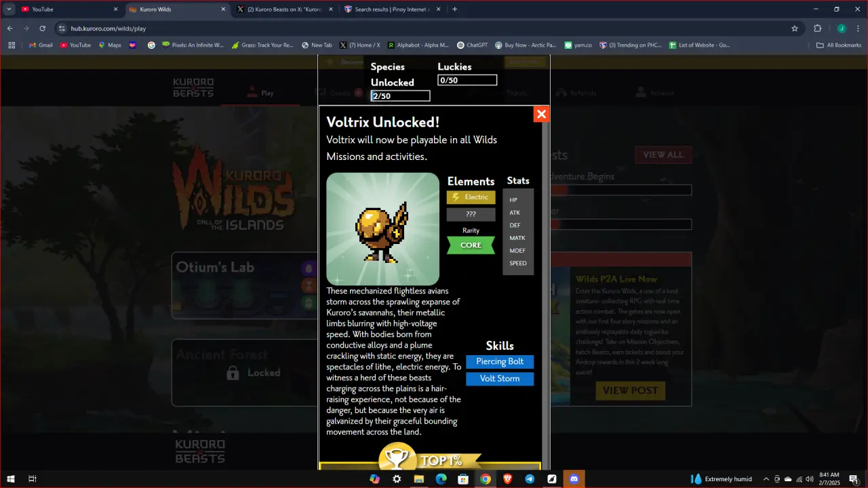Screen dimensions: 868x488
Task: Click the locked Ancient Forest padlock icon
Action: [x=233, y=373]
